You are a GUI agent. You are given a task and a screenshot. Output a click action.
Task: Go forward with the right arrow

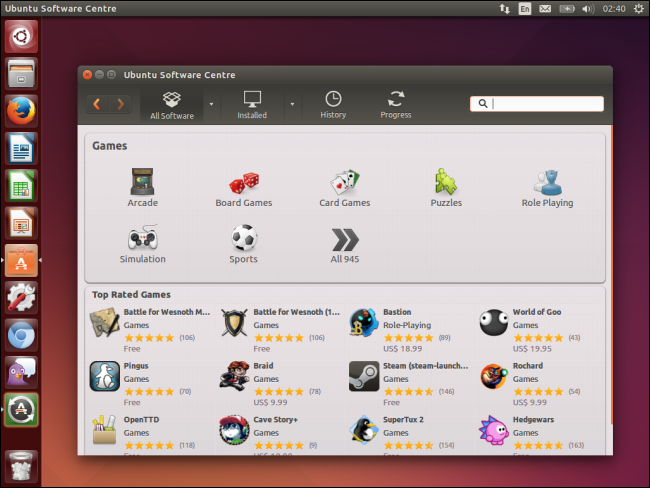(120, 104)
